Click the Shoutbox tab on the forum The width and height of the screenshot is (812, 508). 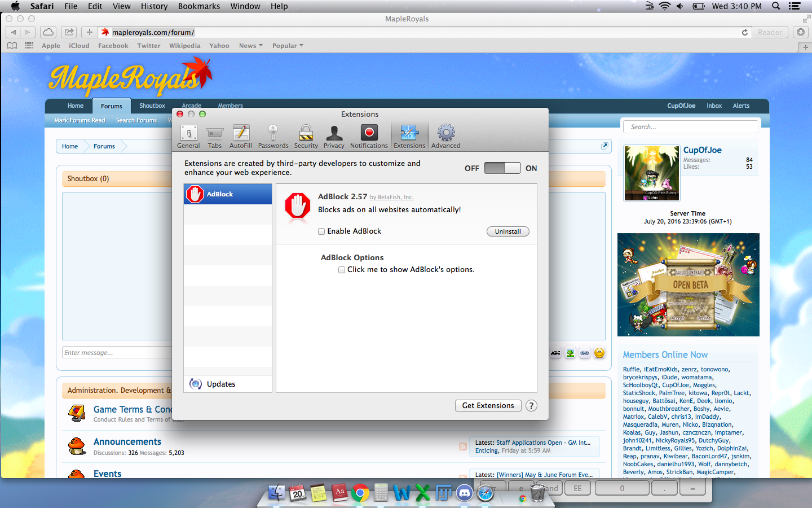click(x=152, y=106)
